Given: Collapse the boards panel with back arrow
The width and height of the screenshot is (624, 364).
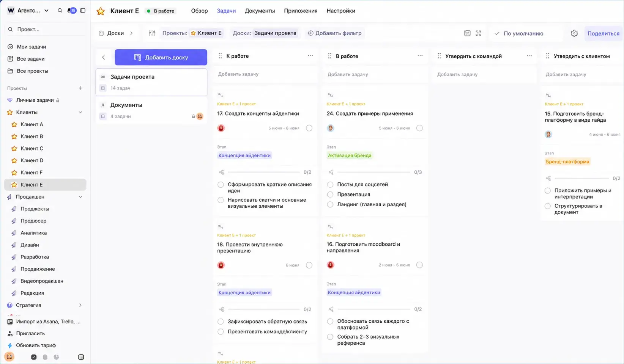Looking at the screenshot, I should [x=103, y=57].
